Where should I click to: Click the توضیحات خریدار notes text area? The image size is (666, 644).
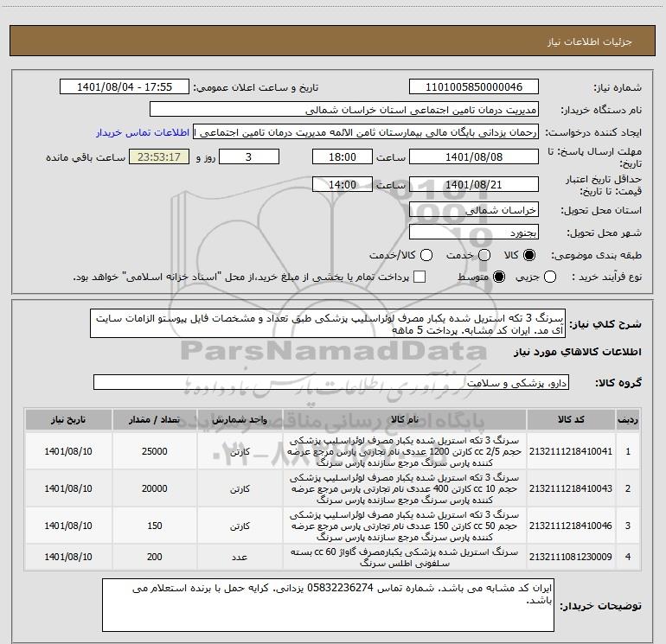tap(328, 605)
